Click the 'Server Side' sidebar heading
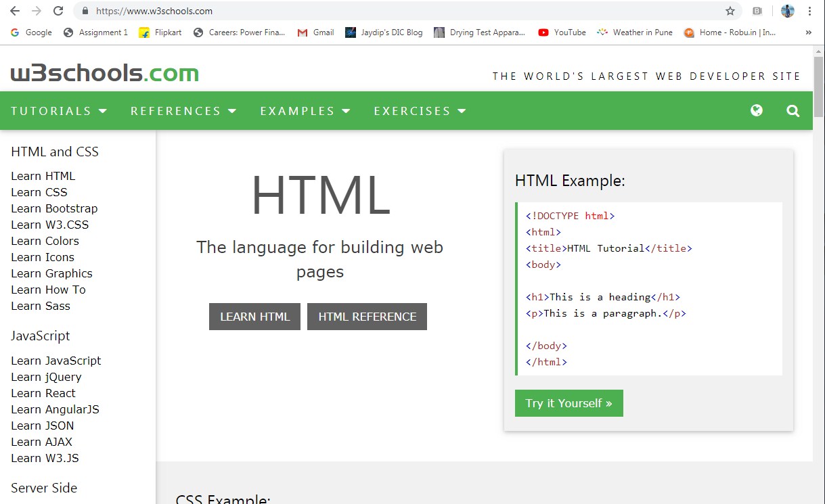This screenshot has width=825, height=504. pos(44,488)
